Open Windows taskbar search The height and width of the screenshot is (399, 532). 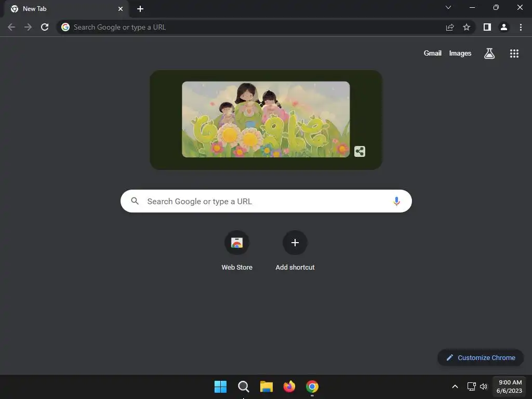pos(243,387)
